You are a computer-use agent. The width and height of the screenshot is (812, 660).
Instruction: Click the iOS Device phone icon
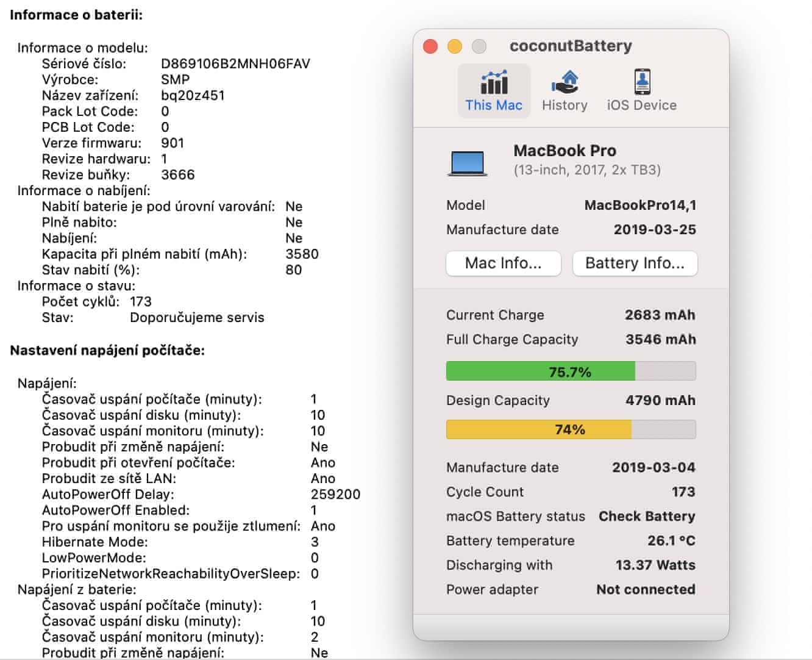tap(642, 82)
